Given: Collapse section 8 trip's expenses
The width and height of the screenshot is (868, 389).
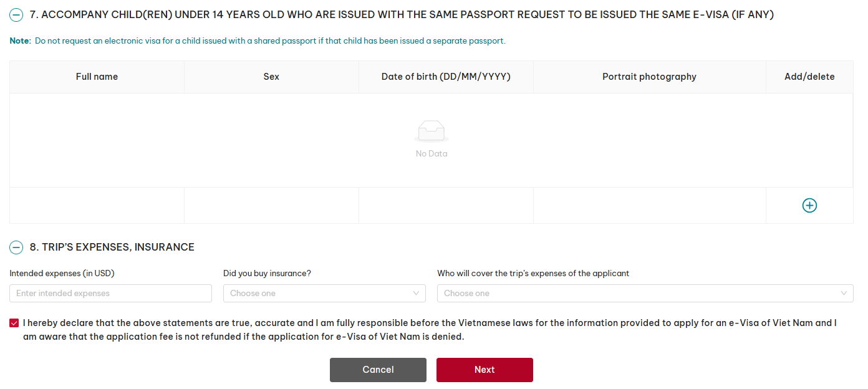Looking at the screenshot, I should [16, 247].
